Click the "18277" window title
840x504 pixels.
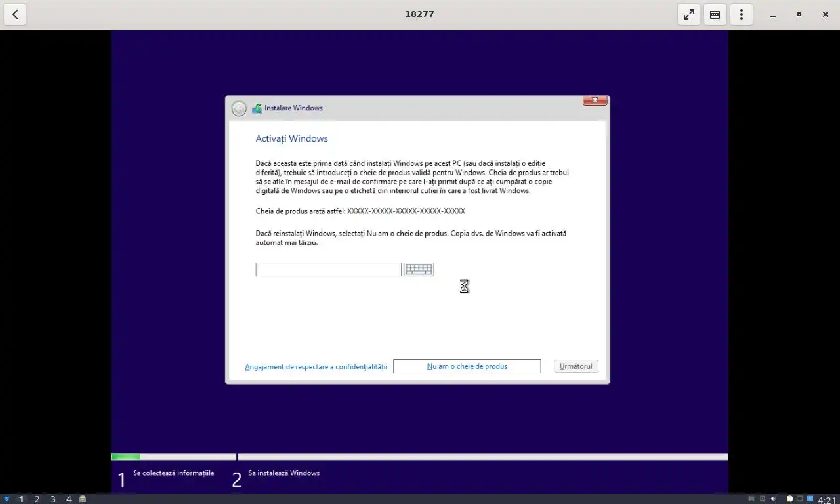pyautogui.click(x=419, y=14)
